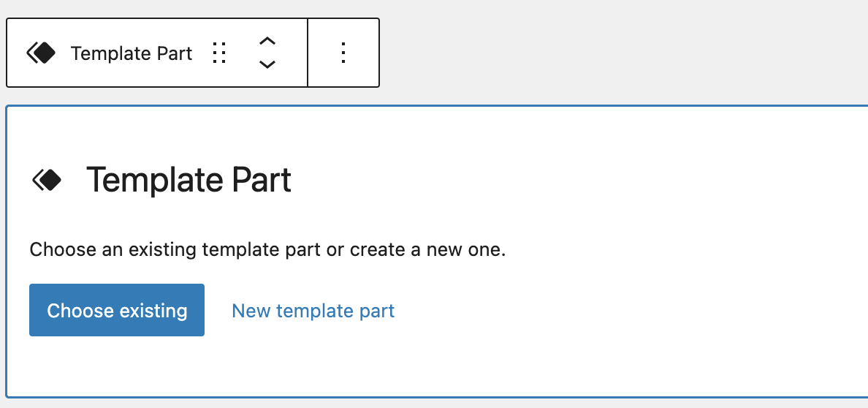This screenshot has height=408, width=868.
Task: Click the Template Part block icon in toolbar
Action: [42, 53]
